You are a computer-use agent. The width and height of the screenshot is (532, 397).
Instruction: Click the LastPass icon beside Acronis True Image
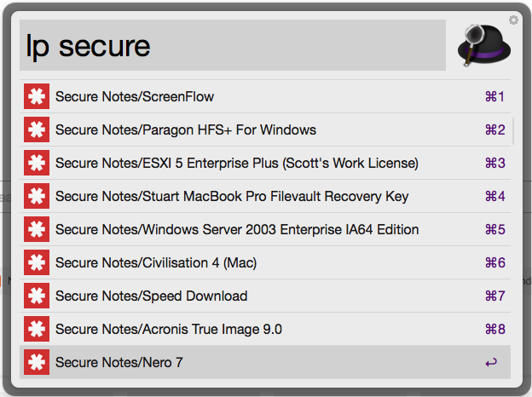pos(36,330)
